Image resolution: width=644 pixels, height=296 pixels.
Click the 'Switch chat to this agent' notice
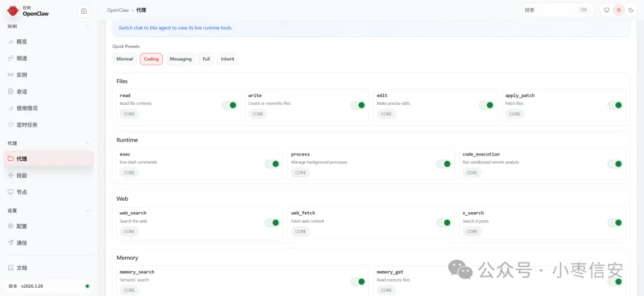pos(175,28)
